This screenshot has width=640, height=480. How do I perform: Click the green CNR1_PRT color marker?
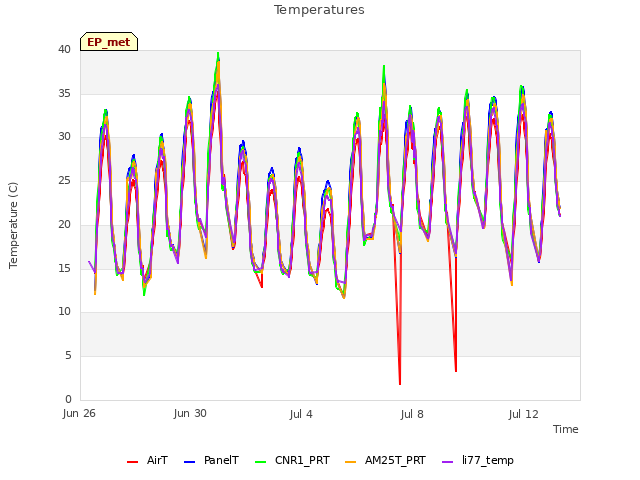(x=260, y=462)
